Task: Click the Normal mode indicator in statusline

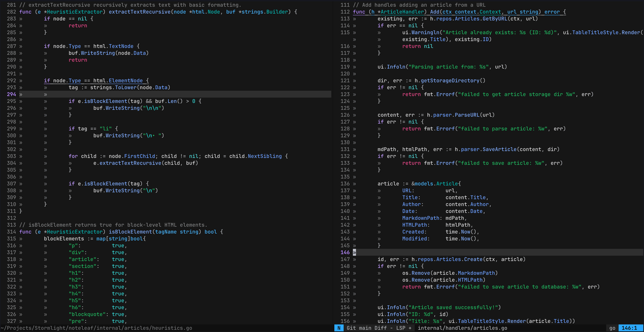Action: (x=339, y=328)
